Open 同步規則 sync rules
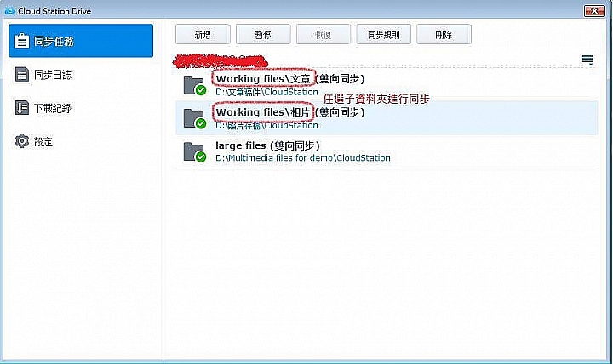Screen dimensions: 613x364 (383, 34)
